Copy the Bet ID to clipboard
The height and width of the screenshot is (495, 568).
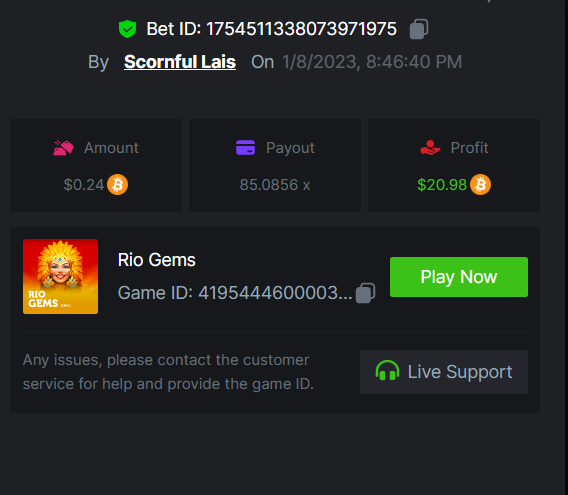point(419,29)
